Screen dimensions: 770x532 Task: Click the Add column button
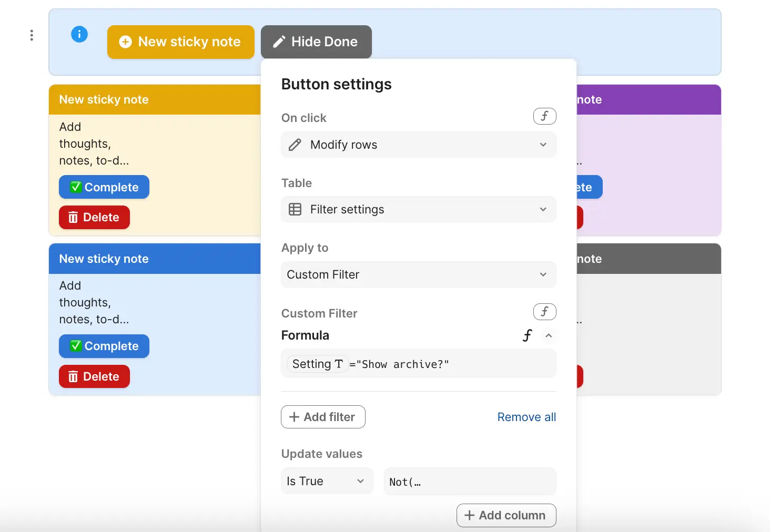(x=505, y=515)
